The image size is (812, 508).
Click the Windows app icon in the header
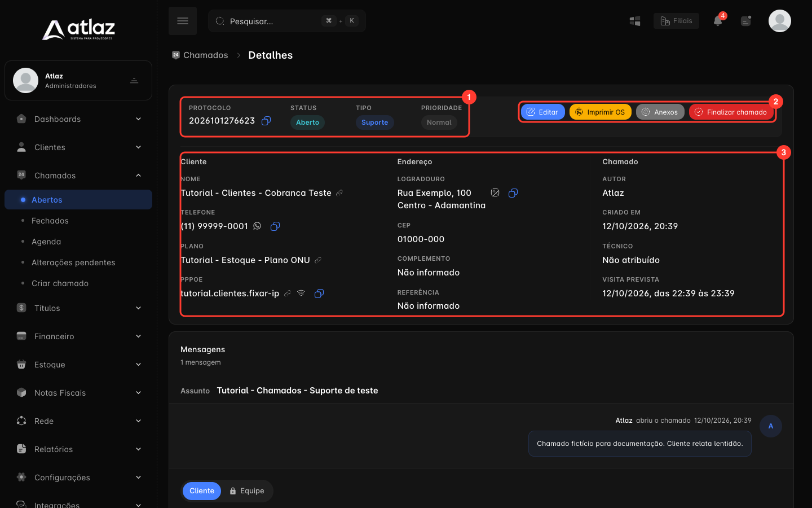click(635, 21)
